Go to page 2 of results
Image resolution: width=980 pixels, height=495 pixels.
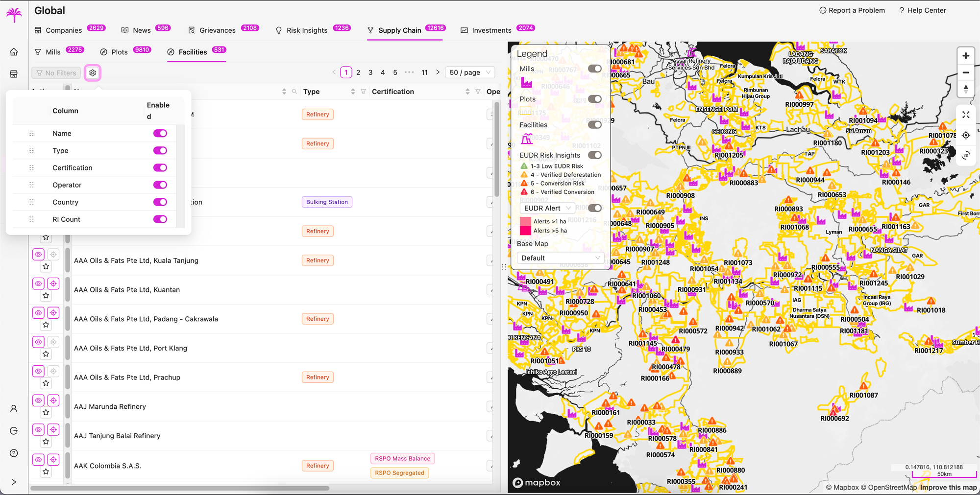point(358,72)
